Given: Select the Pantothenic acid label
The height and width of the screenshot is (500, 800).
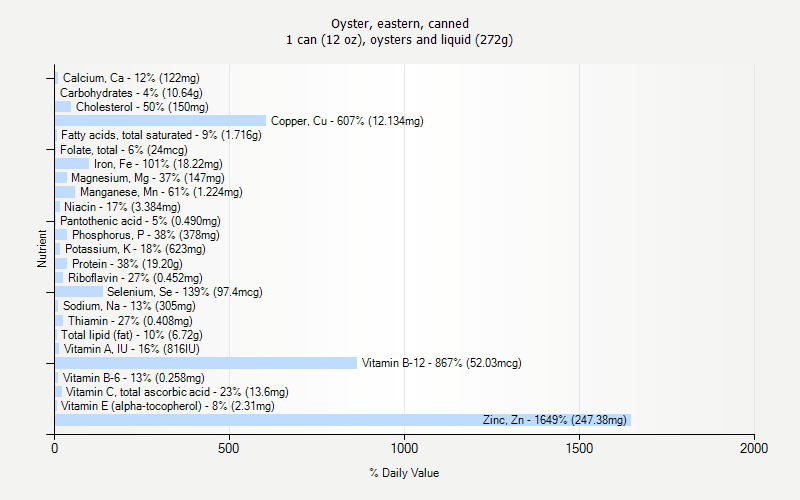Looking at the screenshot, I should [140, 221].
